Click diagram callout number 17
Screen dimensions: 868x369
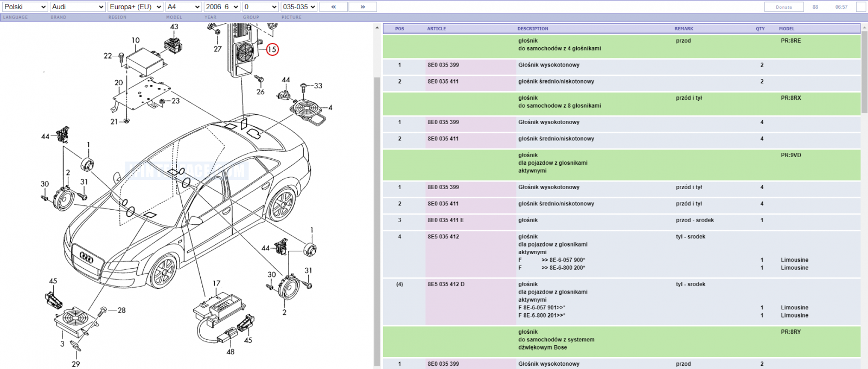[216, 283]
